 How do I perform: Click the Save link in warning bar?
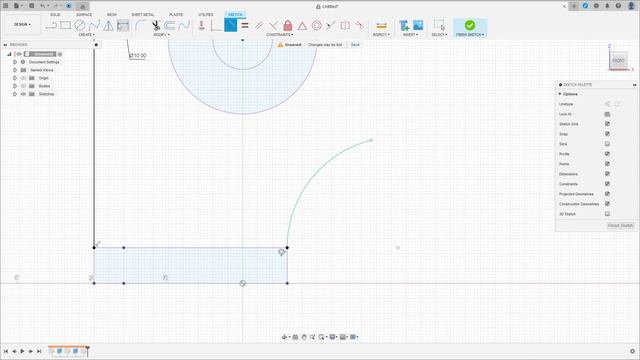[x=355, y=44]
